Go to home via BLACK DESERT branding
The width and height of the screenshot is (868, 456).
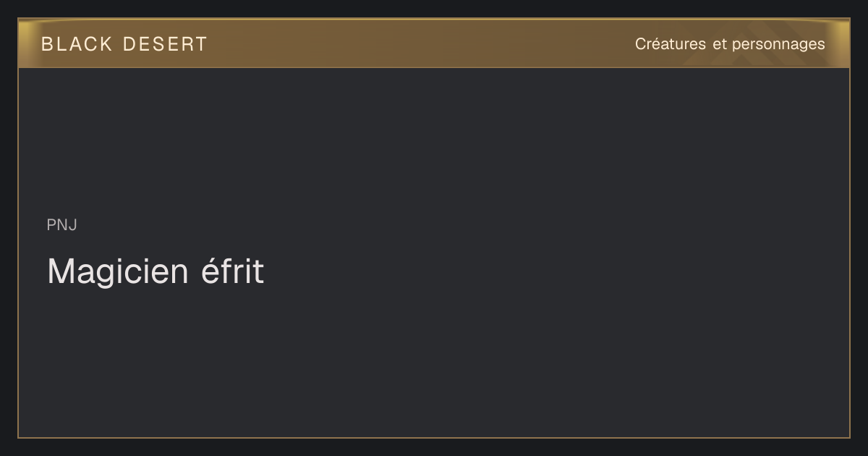tap(124, 44)
